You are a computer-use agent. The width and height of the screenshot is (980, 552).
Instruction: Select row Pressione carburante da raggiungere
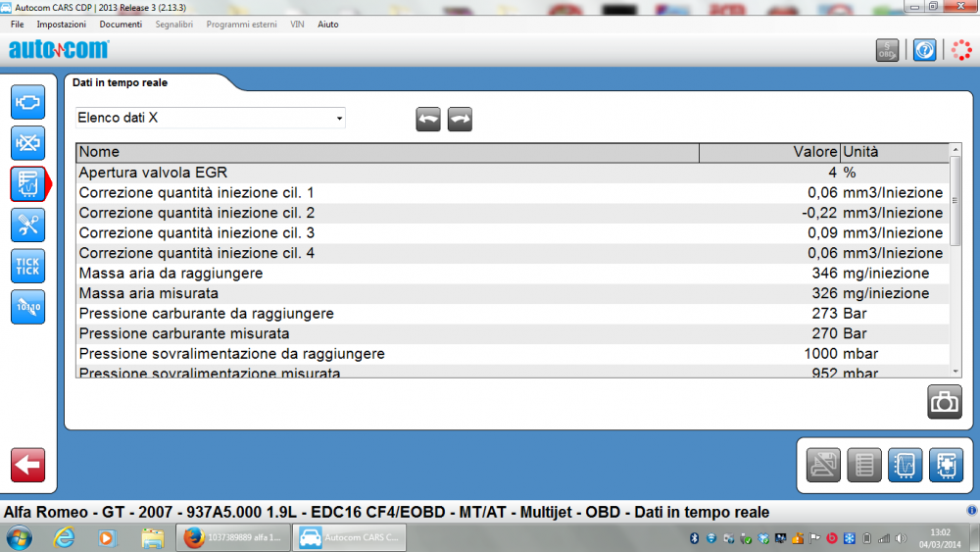coord(513,313)
